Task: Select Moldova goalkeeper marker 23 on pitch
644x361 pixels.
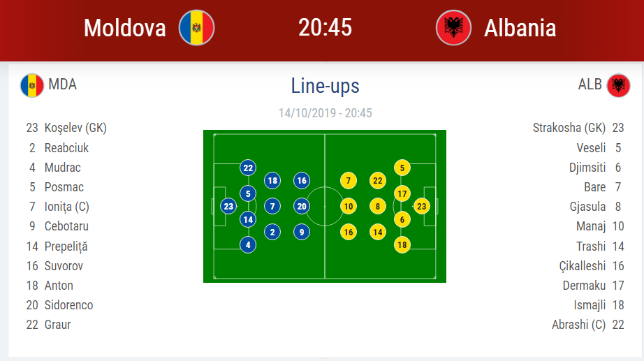Action: point(228,206)
